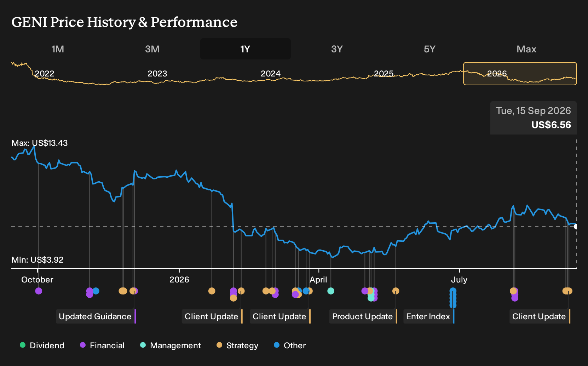
Task: Click the Max: US$13.43 label
Action: click(40, 143)
